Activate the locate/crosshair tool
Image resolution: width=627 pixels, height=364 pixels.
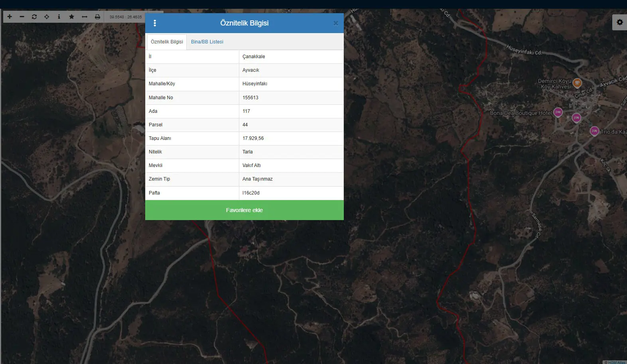(47, 17)
